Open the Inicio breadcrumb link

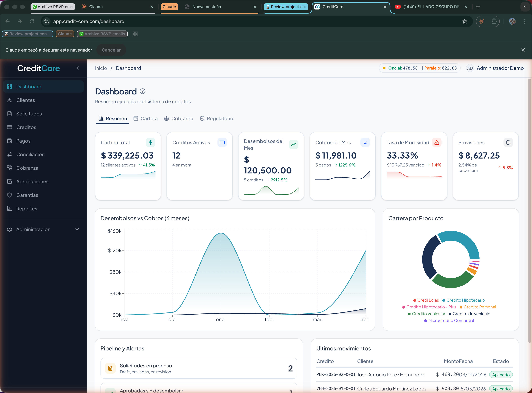[101, 68]
